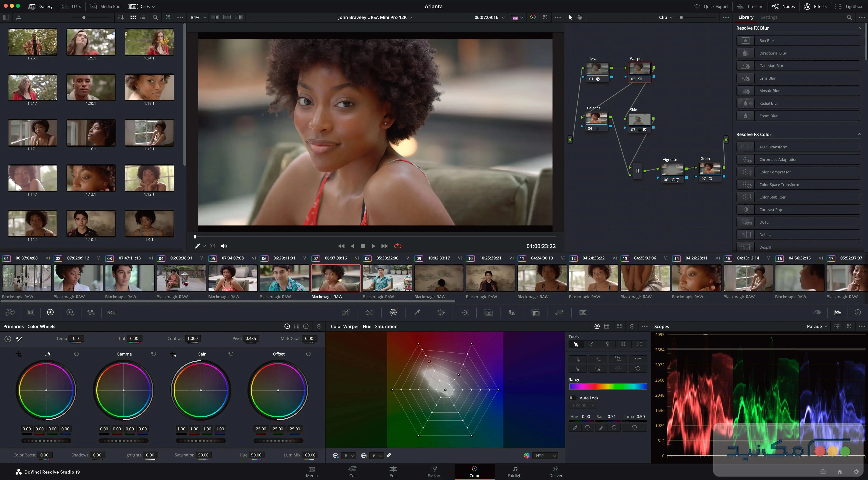Toggle loop playback in the viewer
Image resolution: width=868 pixels, height=480 pixels.
(398, 246)
